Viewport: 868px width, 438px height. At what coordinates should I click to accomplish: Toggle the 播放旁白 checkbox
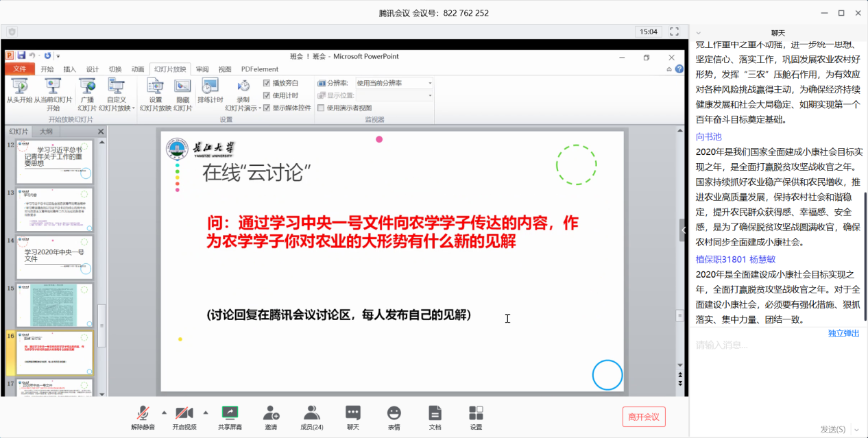267,83
